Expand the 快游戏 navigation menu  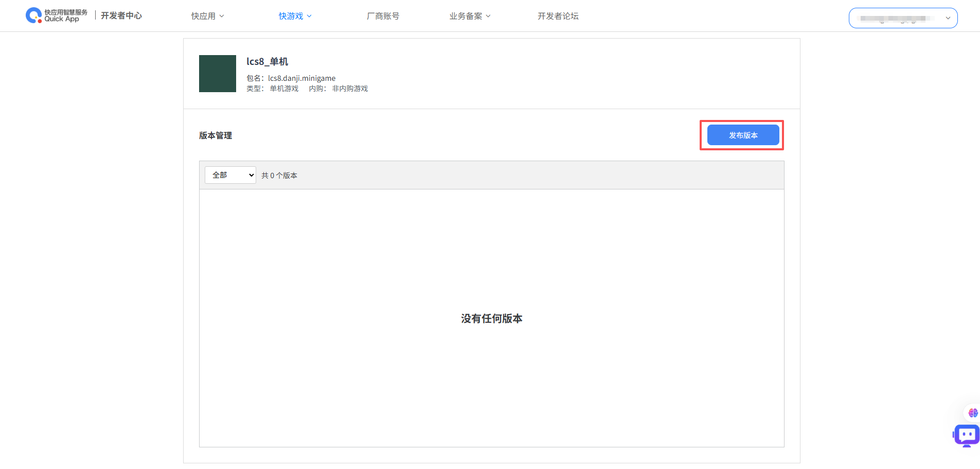pyautogui.click(x=291, y=16)
